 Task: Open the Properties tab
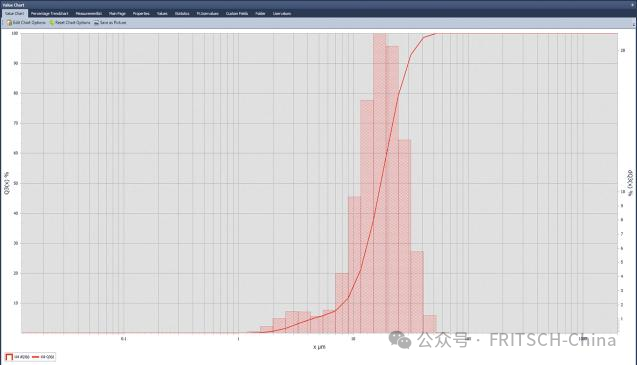coord(141,13)
